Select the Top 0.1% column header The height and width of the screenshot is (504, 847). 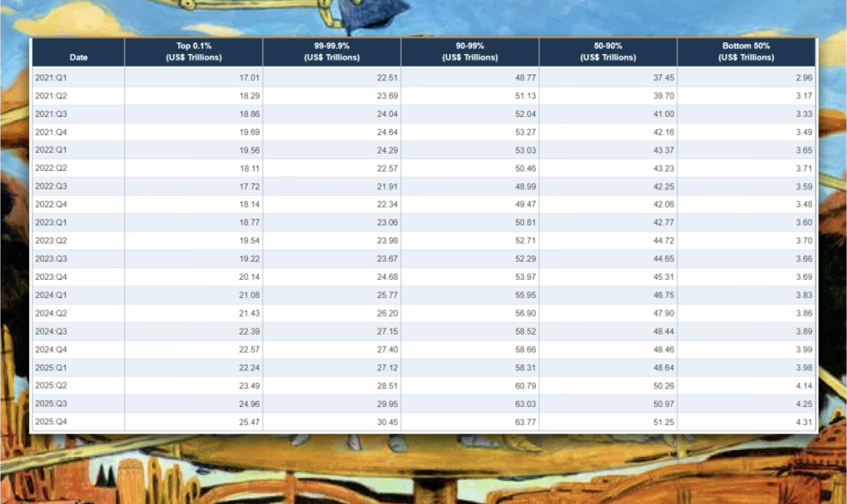194,53
